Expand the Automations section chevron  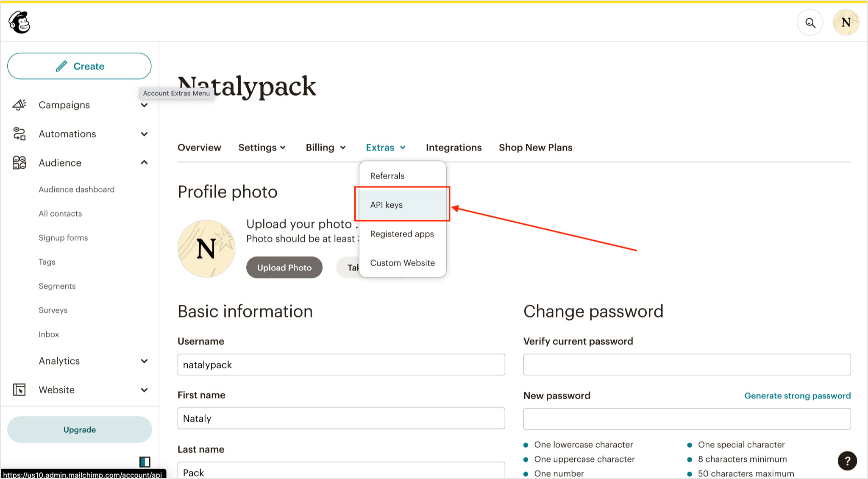click(144, 134)
